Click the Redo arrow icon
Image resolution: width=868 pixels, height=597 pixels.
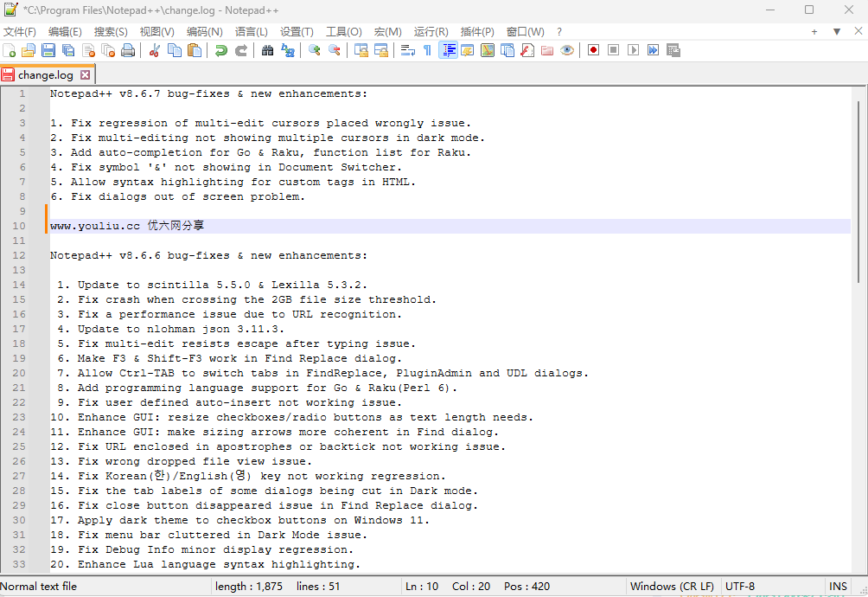[241, 50]
